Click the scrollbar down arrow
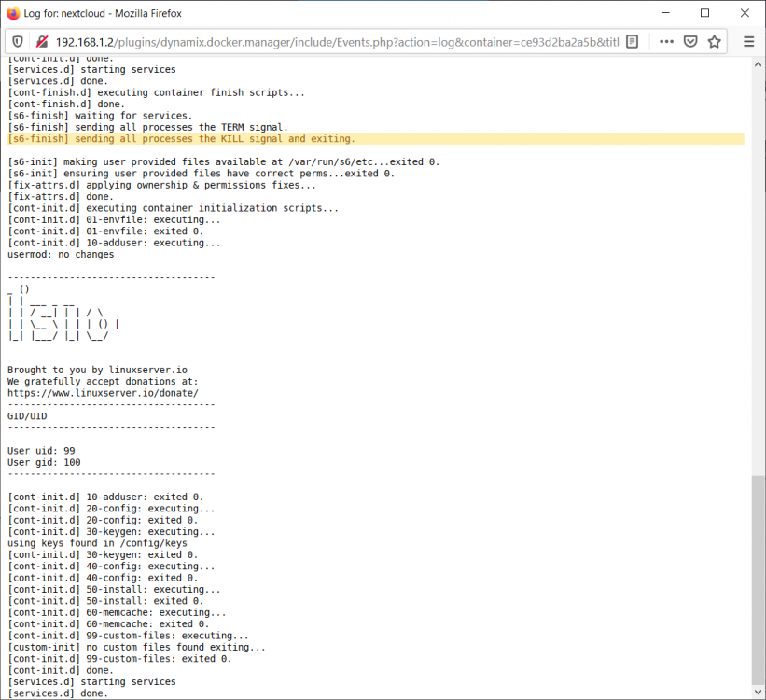 pos(759,693)
